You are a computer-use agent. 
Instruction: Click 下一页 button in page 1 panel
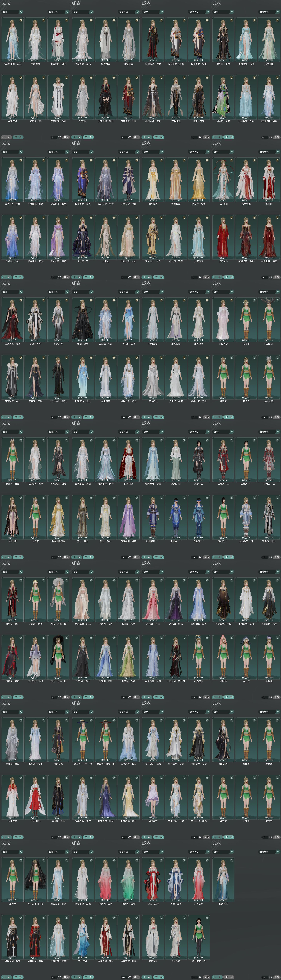pyautogui.click(x=18, y=137)
